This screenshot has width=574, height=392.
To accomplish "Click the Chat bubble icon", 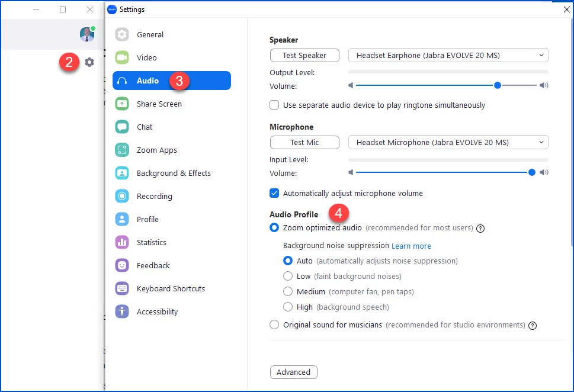I will 122,127.
